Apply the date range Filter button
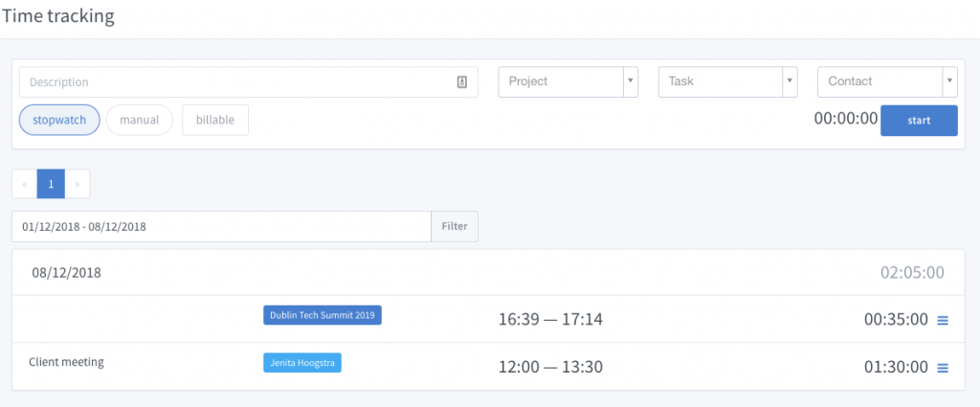 pos(455,226)
